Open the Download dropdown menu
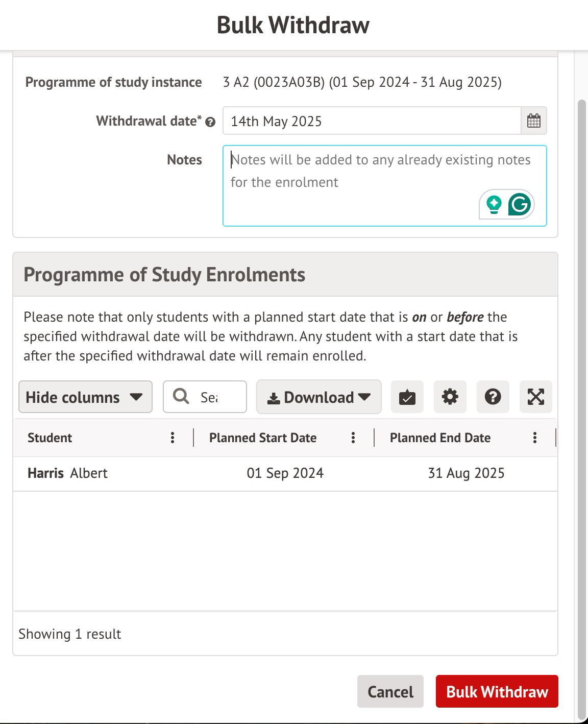588x724 pixels. point(318,397)
